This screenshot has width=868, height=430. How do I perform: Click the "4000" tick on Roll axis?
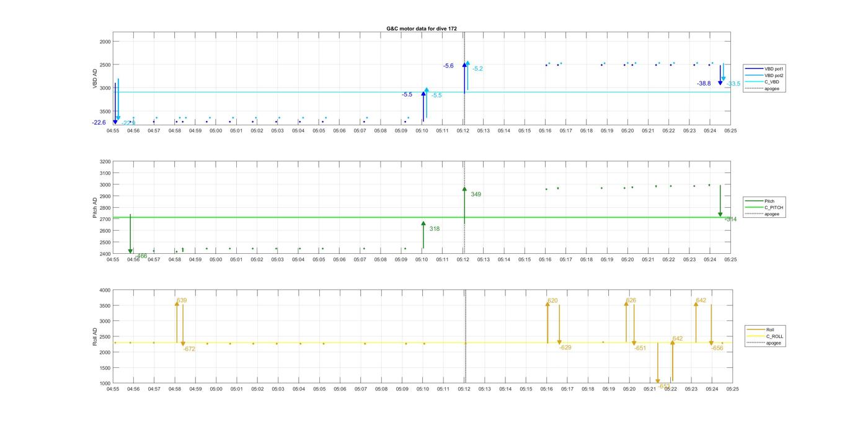tap(105, 290)
